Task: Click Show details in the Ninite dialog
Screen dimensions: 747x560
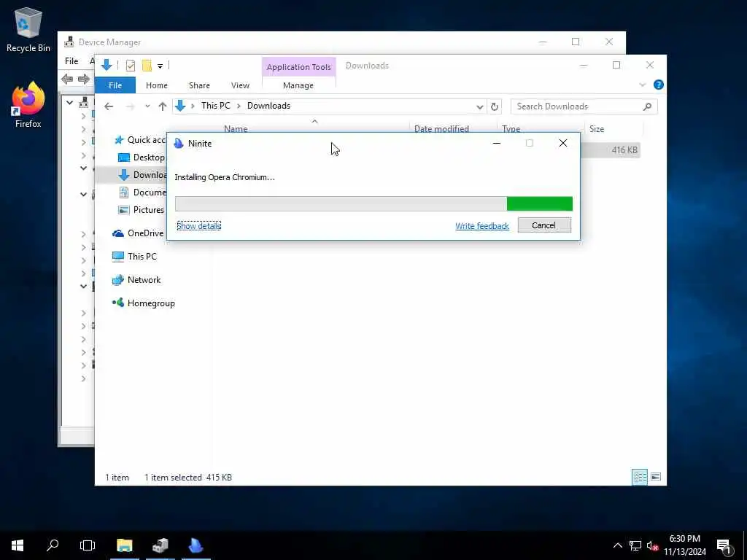Action: tap(199, 226)
